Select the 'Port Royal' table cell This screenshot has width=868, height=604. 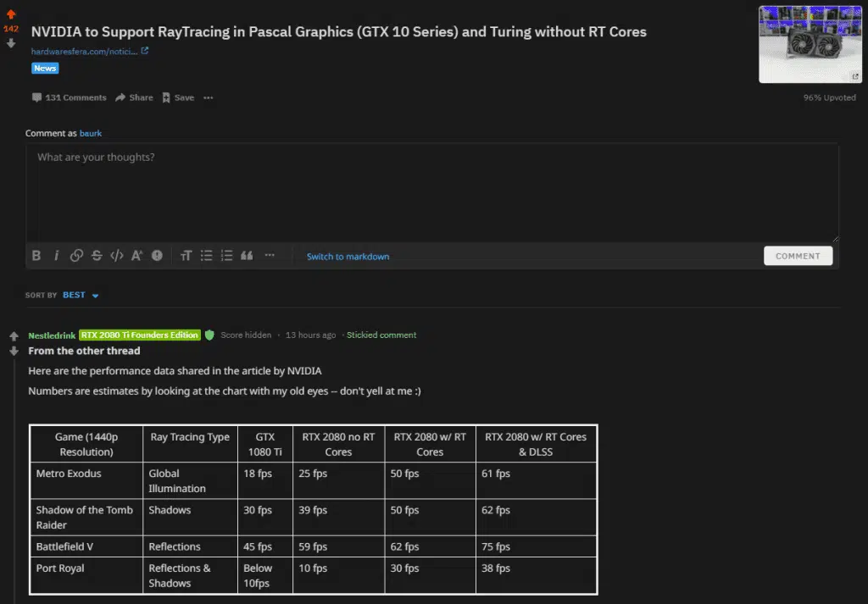(86, 576)
